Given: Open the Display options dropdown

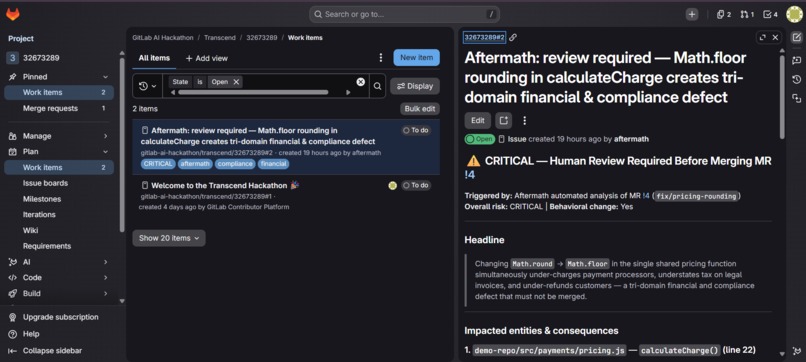Looking at the screenshot, I should point(415,86).
